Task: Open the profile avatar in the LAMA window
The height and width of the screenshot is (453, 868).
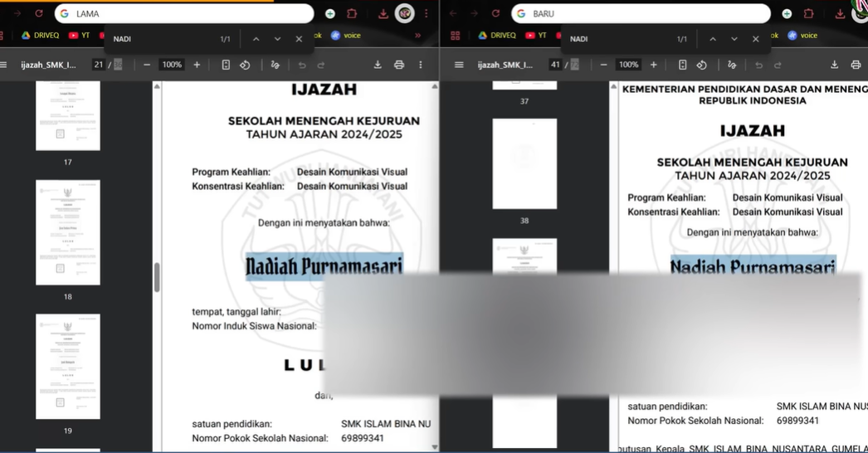Action: 405,13
